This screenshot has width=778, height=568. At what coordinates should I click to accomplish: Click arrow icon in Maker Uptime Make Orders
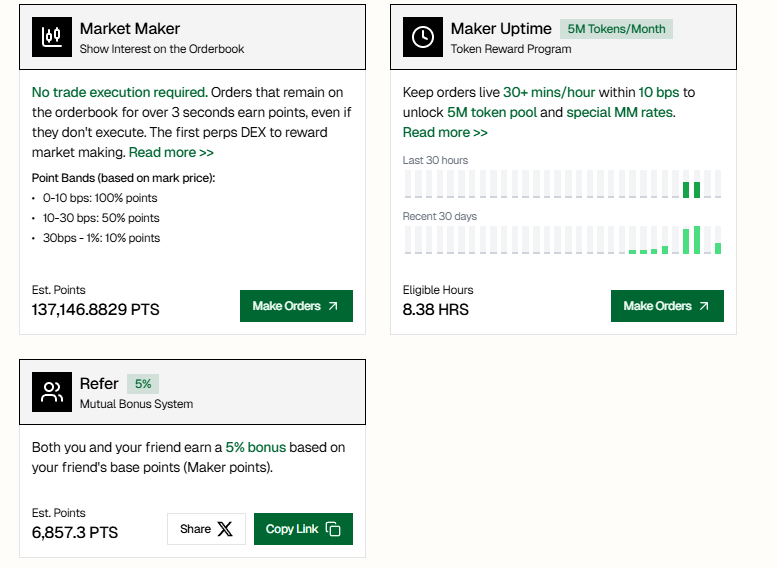(704, 306)
